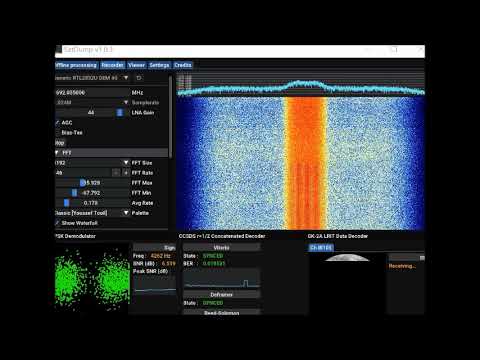The width and height of the screenshot is (480, 360).
Task: Open the Palette dropdown
Action: click(x=92, y=213)
